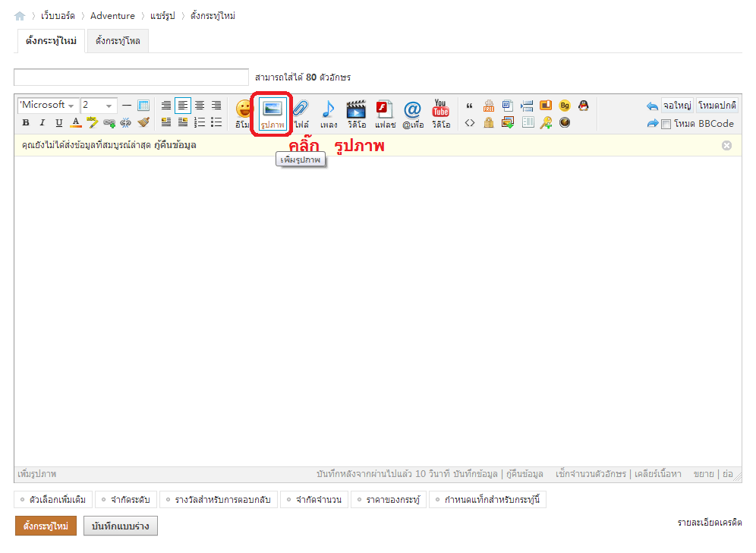The width and height of the screenshot is (756, 553).
Task: Submit with the orange ตั้งกระทู้ใหม่ button
Action: click(46, 526)
